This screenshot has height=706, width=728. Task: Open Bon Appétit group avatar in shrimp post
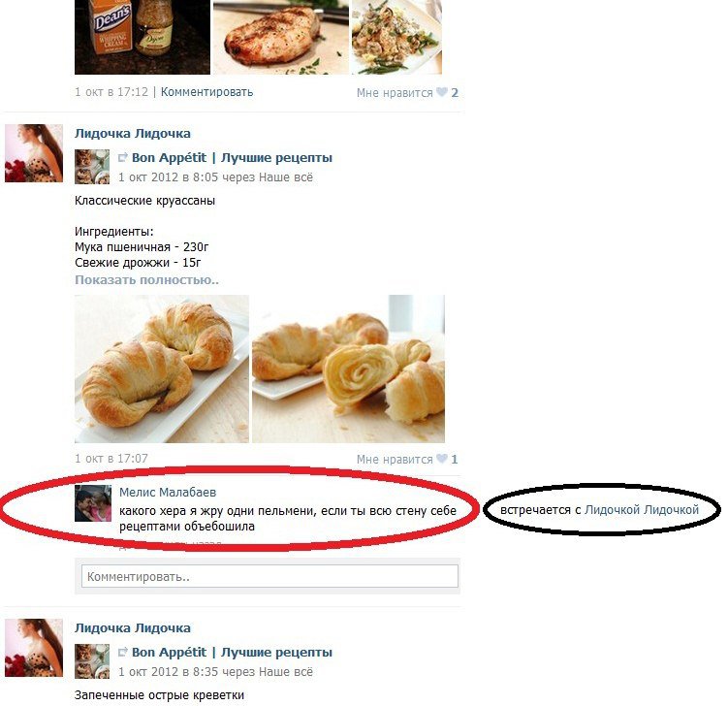[92, 661]
